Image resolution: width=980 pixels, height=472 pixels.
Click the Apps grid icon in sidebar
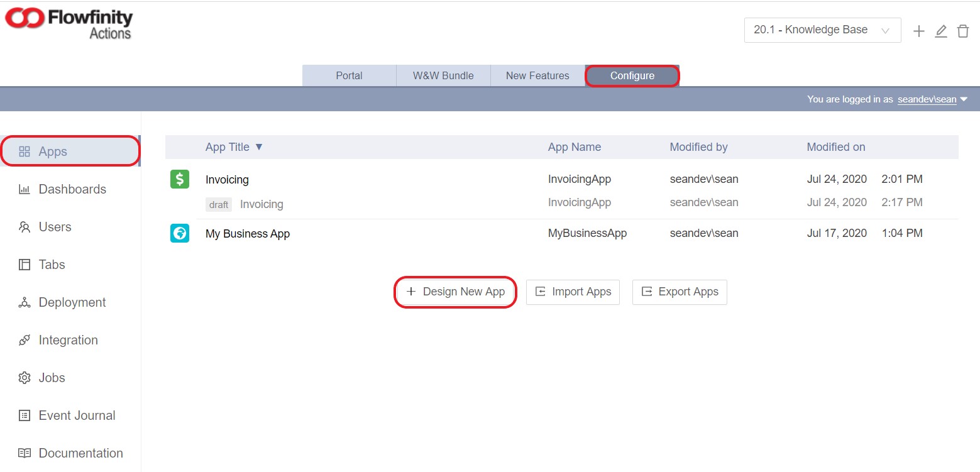click(x=25, y=151)
